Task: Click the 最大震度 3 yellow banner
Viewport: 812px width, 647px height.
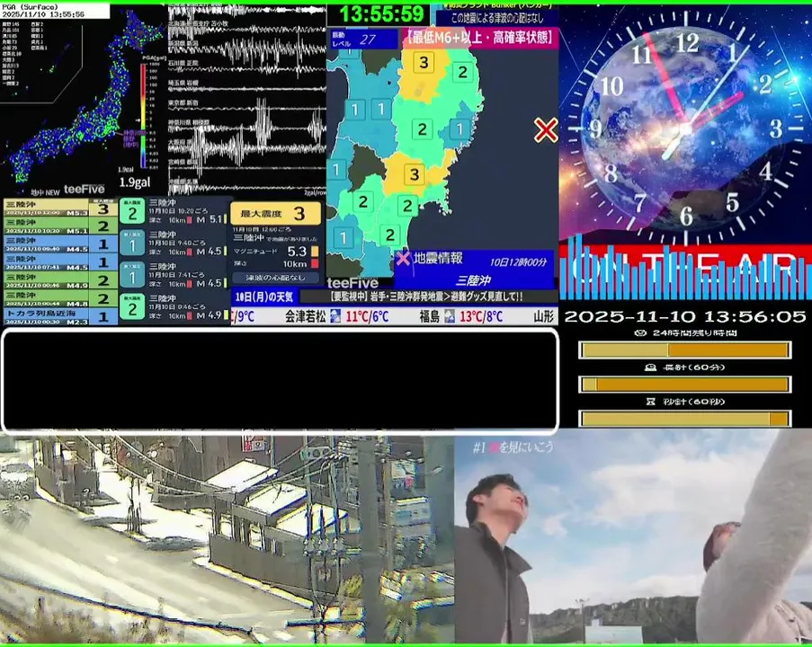Action: [x=275, y=213]
